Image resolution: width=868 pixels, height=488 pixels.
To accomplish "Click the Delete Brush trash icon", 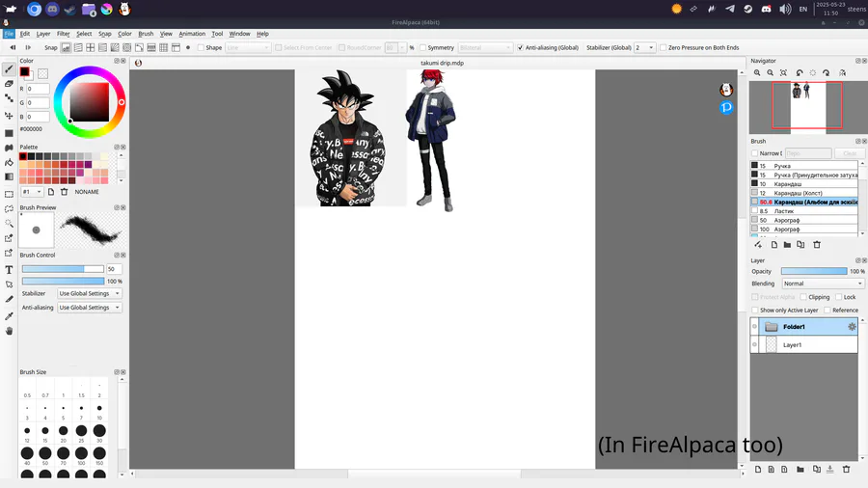I will point(817,245).
